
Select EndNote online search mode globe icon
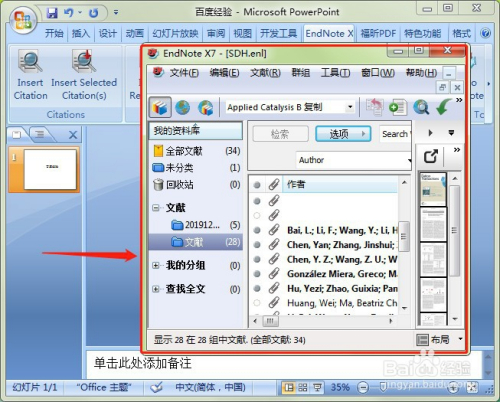pyautogui.click(x=183, y=108)
